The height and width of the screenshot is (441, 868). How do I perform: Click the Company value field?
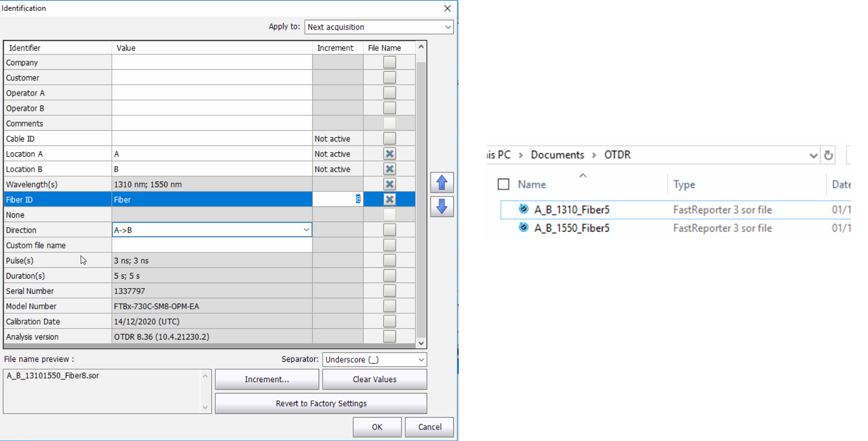[x=212, y=62]
